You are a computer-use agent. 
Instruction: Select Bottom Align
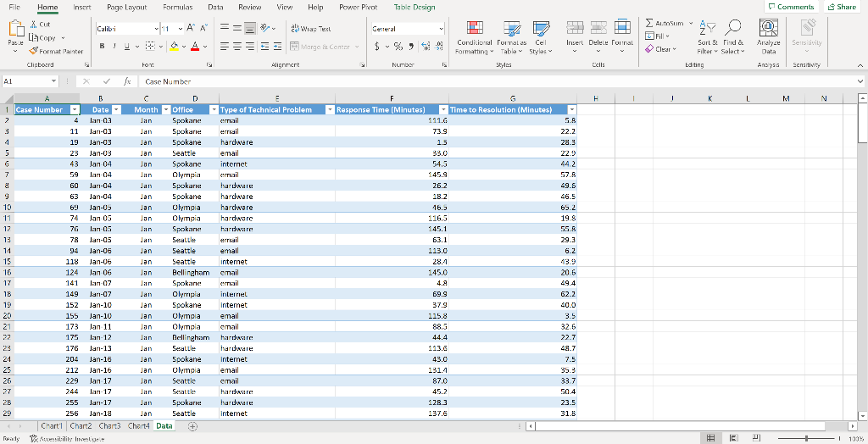point(250,28)
